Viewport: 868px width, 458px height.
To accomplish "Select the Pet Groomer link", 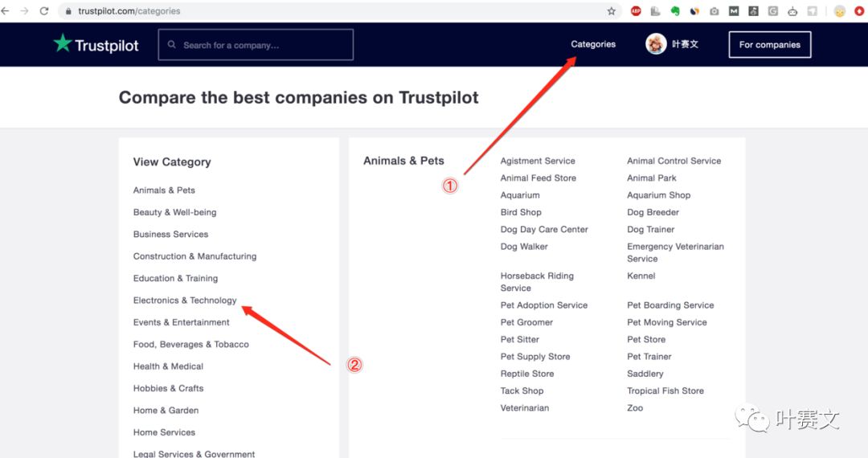I will click(x=526, y=322).
